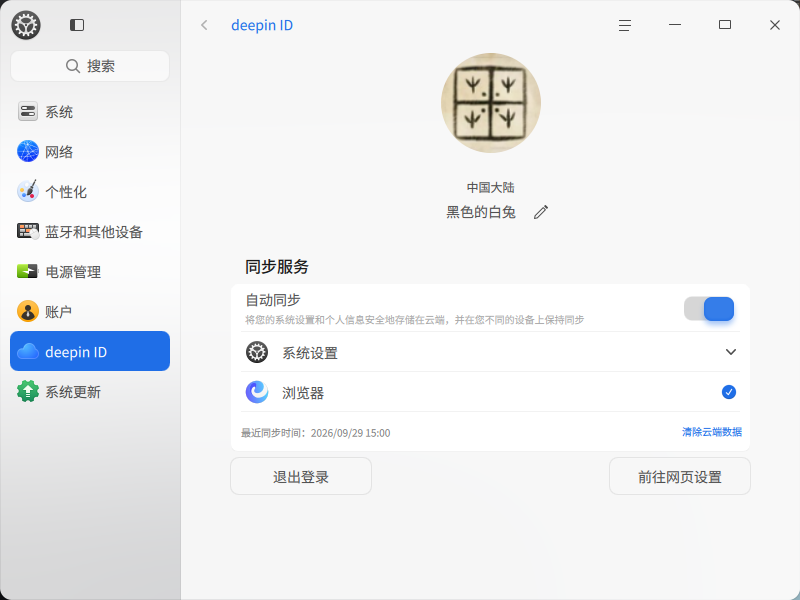Click the 系统更新 update icon
The width and height of the screenshot is (800, 600).
(28, 391)
